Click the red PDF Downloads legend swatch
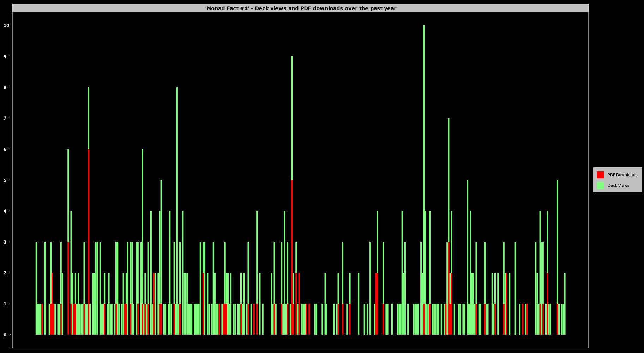Screen dimensions: 644x353 [600, 175]
